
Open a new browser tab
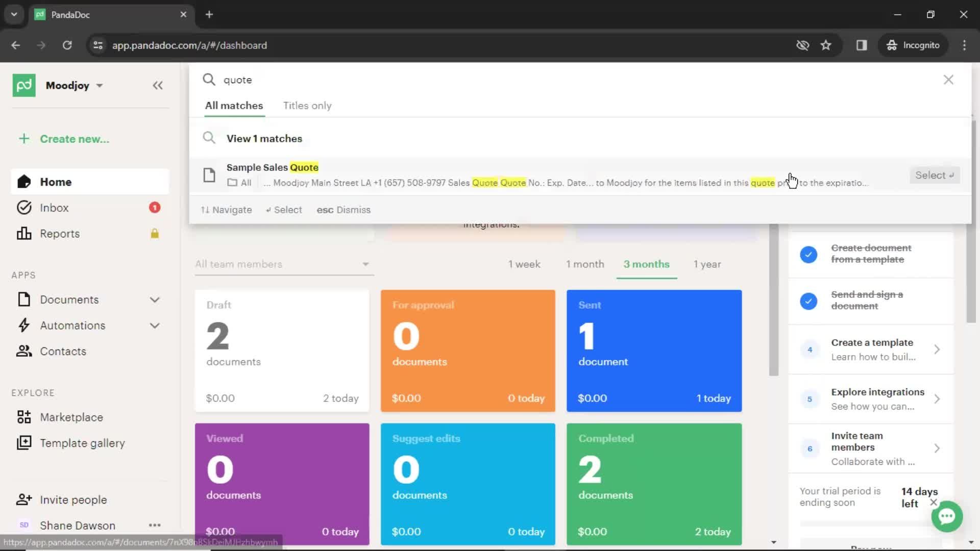(x=209, y=14)
